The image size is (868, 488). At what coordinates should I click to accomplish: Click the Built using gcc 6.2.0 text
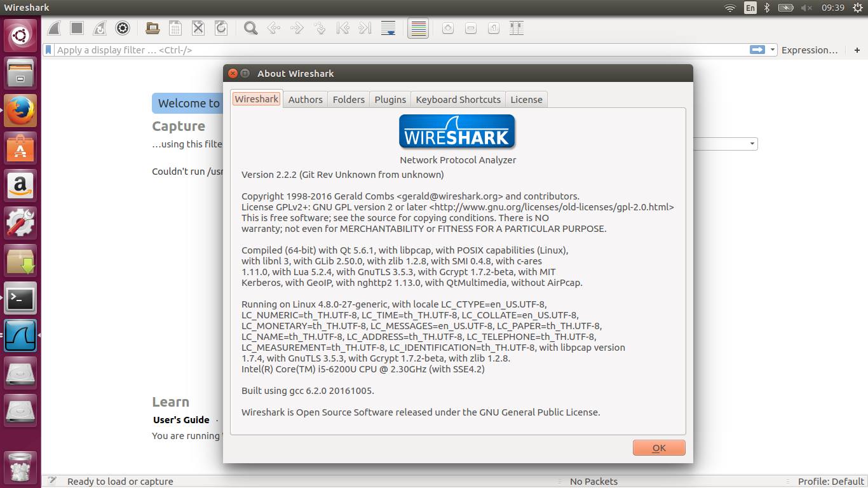click(x=308, y=390)
